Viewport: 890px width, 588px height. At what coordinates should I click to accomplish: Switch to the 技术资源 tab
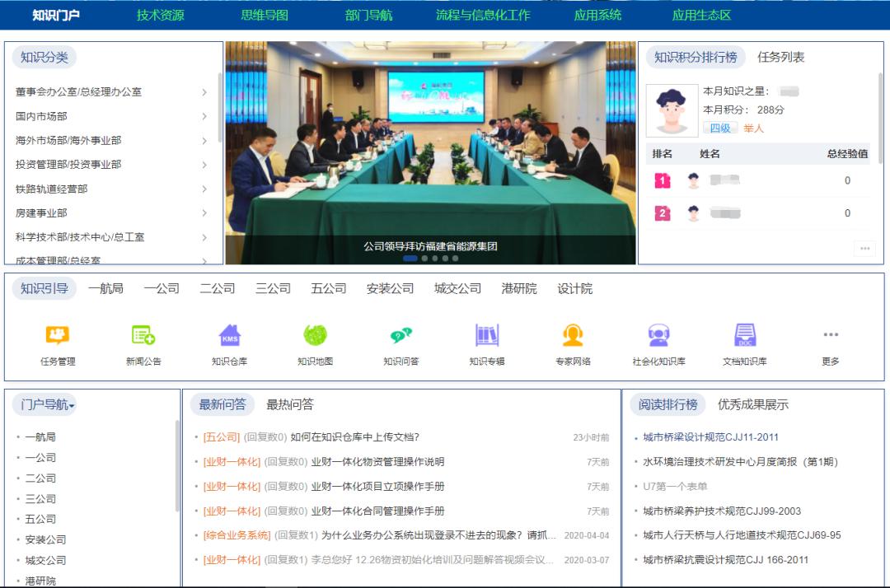tap(158, 14)
